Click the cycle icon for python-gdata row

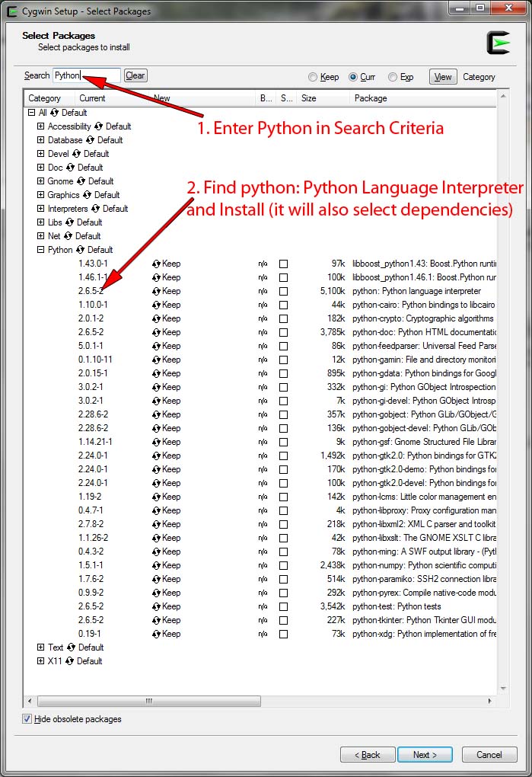tap(156, 373)
